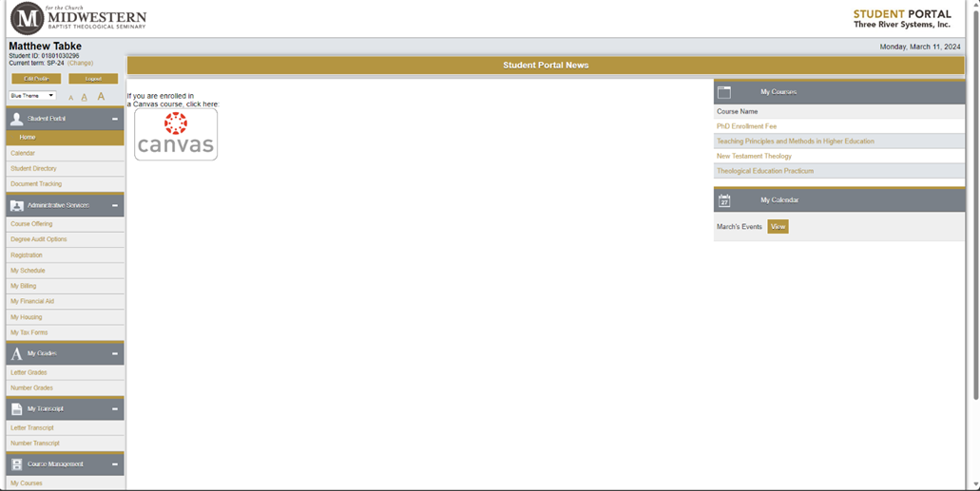Open the New Testament Theology course

coord(754,156)
